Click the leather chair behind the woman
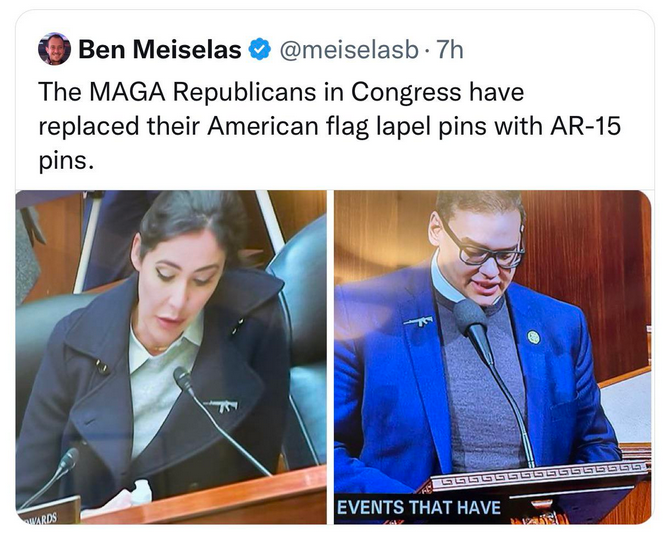The height and width of the screenshot is (537, 665). click(x=301, y=322)
